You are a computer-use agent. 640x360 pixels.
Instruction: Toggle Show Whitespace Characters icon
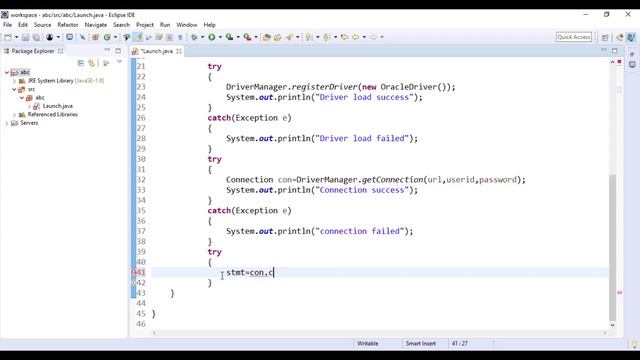(x=180, y=37)
